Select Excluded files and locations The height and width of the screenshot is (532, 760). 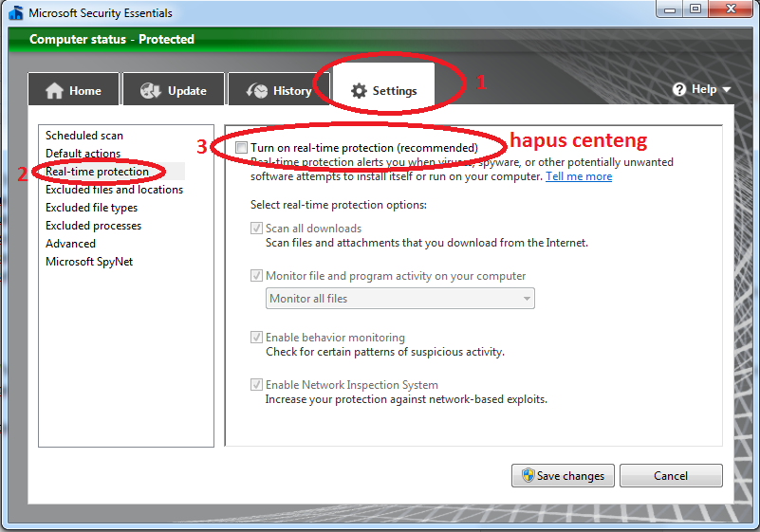coord(115,190)
